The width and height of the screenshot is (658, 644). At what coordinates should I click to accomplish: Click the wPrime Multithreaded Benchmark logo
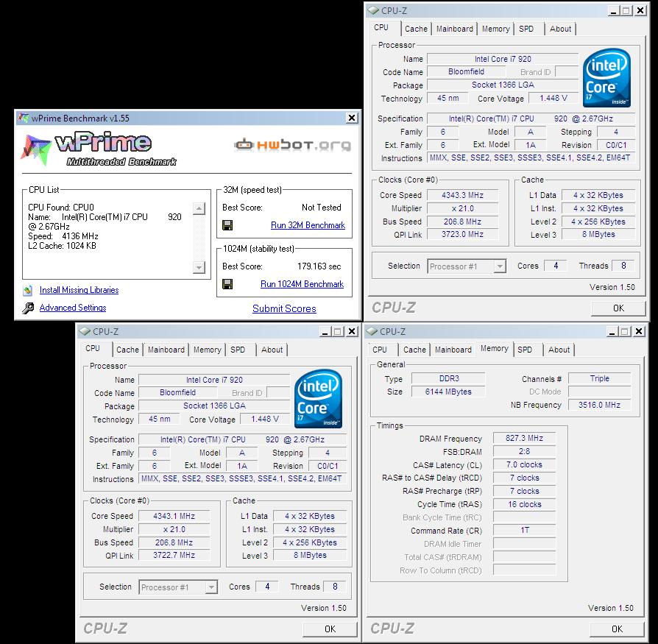click(99, 149)
